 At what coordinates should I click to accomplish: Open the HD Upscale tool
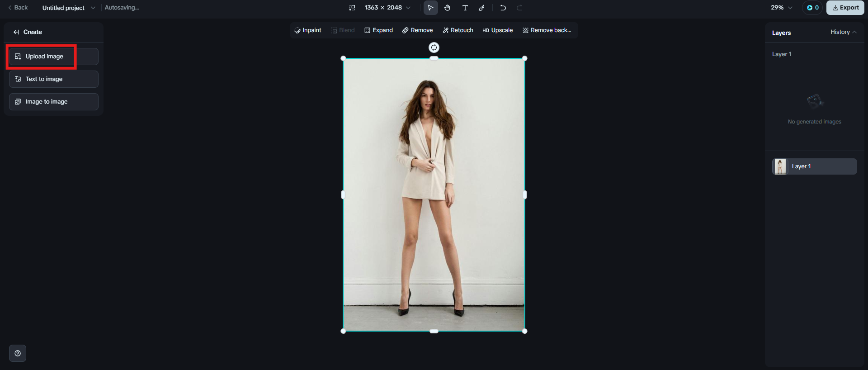pyautogui.click(x=498, y=30)
